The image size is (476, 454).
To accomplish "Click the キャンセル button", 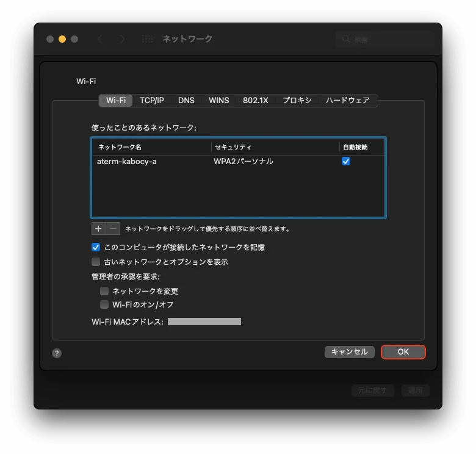I will click(x=349, y=352).
